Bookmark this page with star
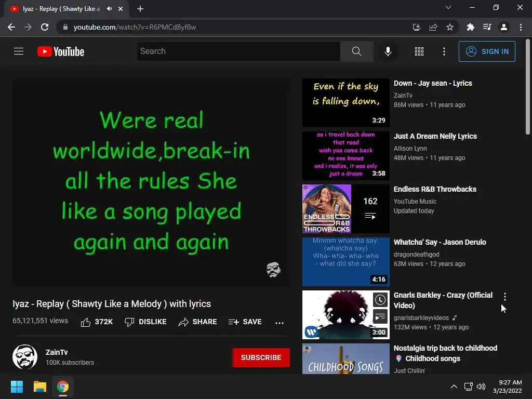Screen dimensions: 532x399 (x=450, y=27)
